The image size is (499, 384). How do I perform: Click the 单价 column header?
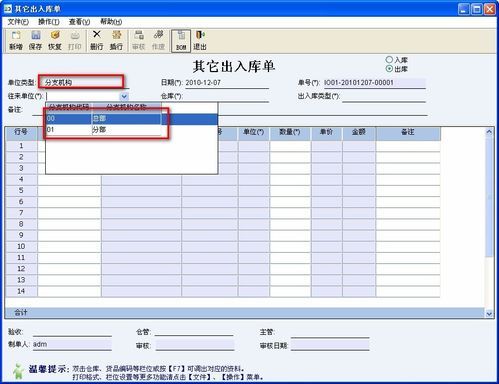tap(327, 133)
